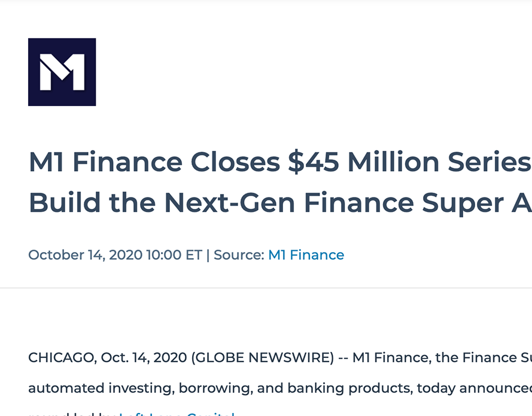This screenshot has height=416, width=532.
Task: Click the word 'Next-Gen' in the headline
Action: pos(230,203)
